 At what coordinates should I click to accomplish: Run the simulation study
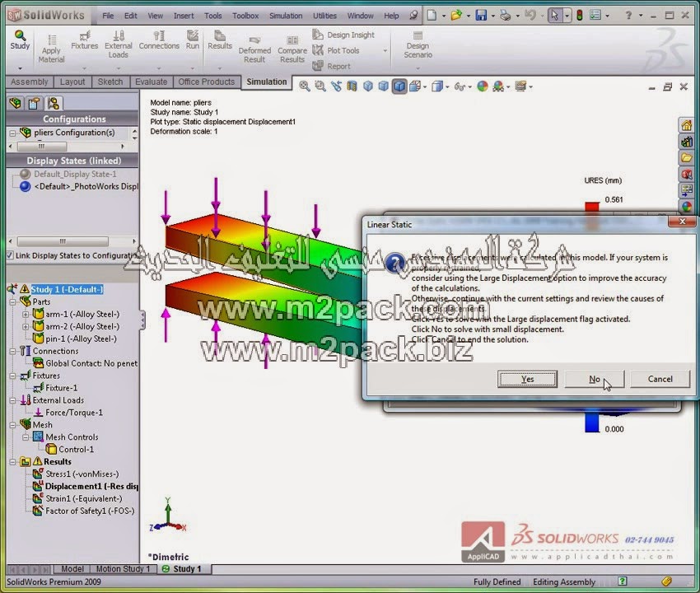(x=193, y=40)
